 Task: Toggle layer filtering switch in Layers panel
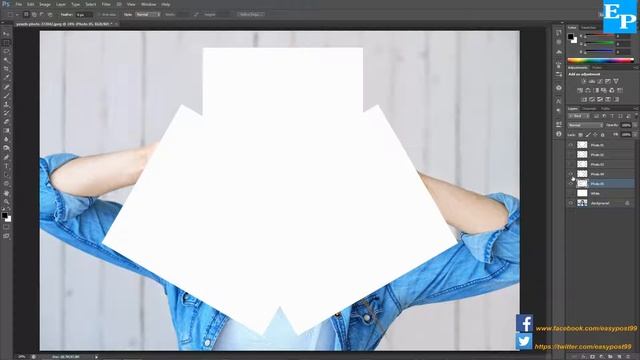click(635, 116)
